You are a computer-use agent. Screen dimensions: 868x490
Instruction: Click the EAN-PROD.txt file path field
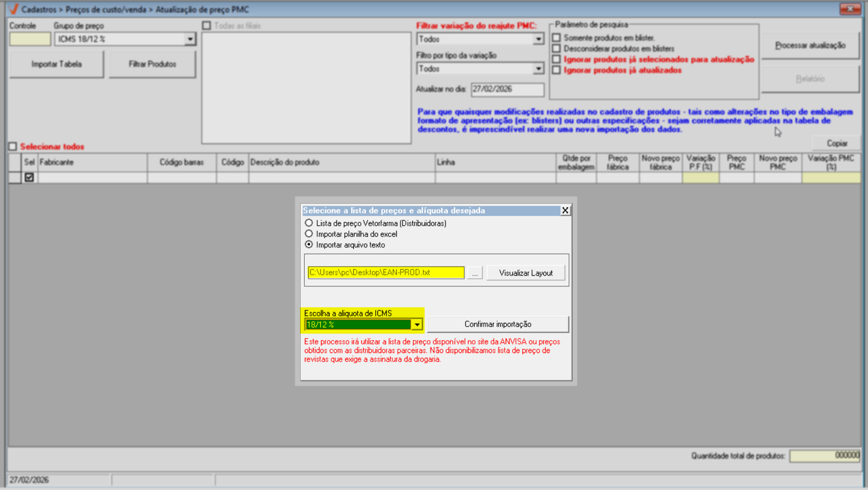386,272
